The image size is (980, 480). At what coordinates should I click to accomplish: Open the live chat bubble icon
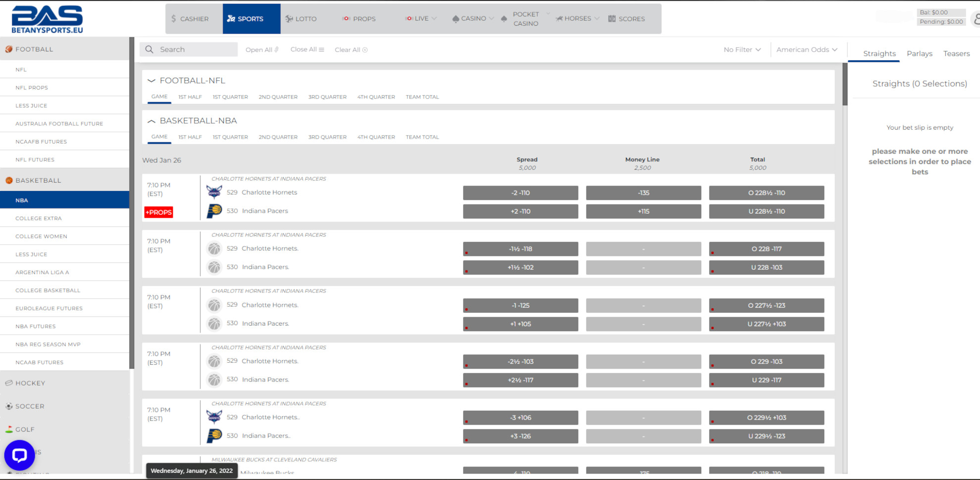click(x=19, y=455)
